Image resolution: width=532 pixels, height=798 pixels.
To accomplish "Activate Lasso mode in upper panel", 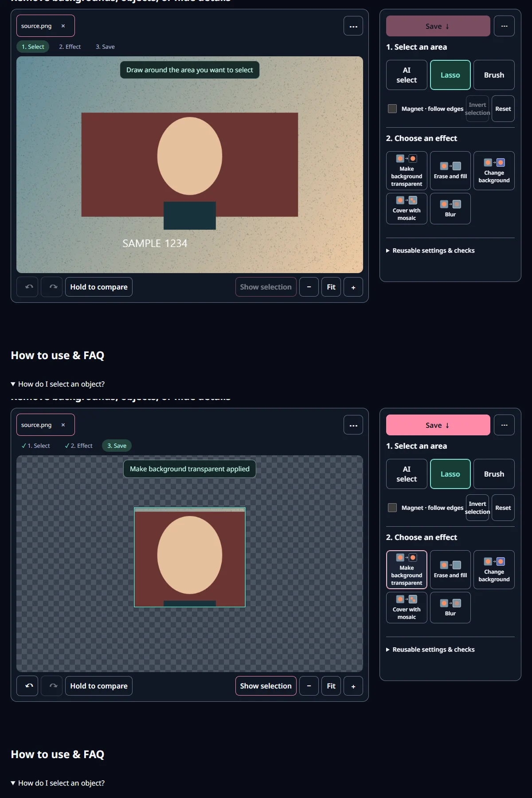I will [x=450, y=75].
